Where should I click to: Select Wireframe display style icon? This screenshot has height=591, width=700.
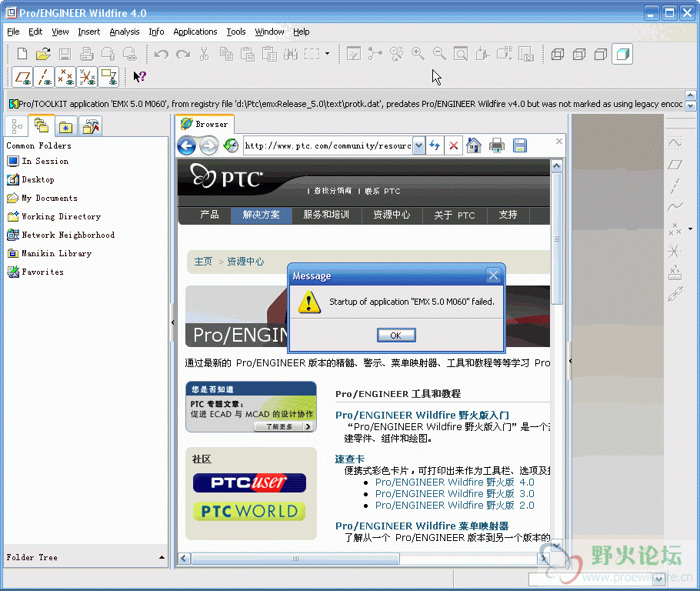(558, 54)
